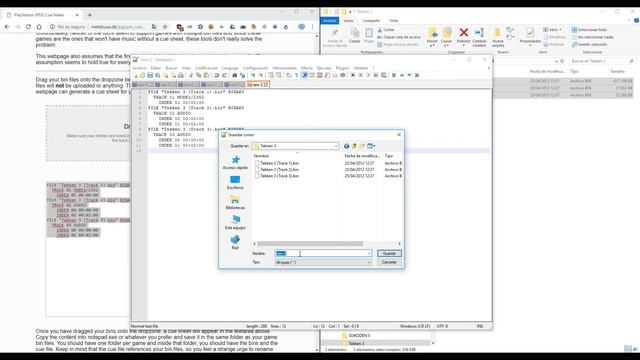This screenshot has height=360, width=640.
Task: Click the New file icon in Notepad++ toolbar
Action: click(136, 75)
